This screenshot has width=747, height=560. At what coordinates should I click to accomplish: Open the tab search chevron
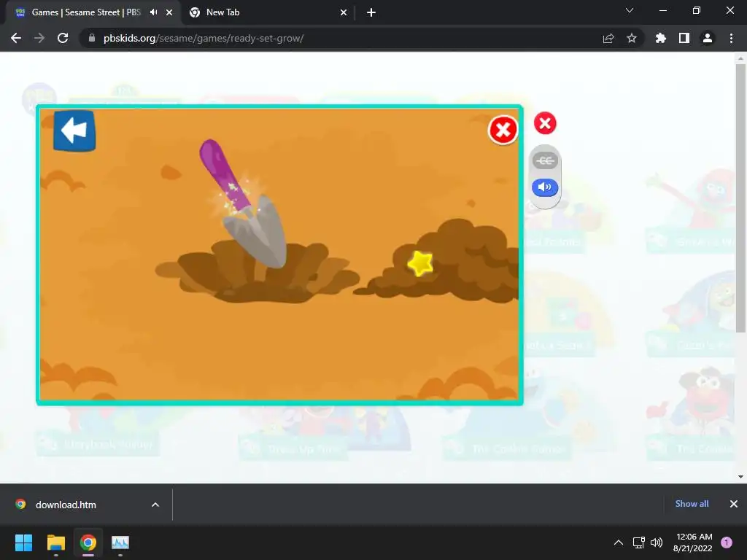tap(630, 10)
